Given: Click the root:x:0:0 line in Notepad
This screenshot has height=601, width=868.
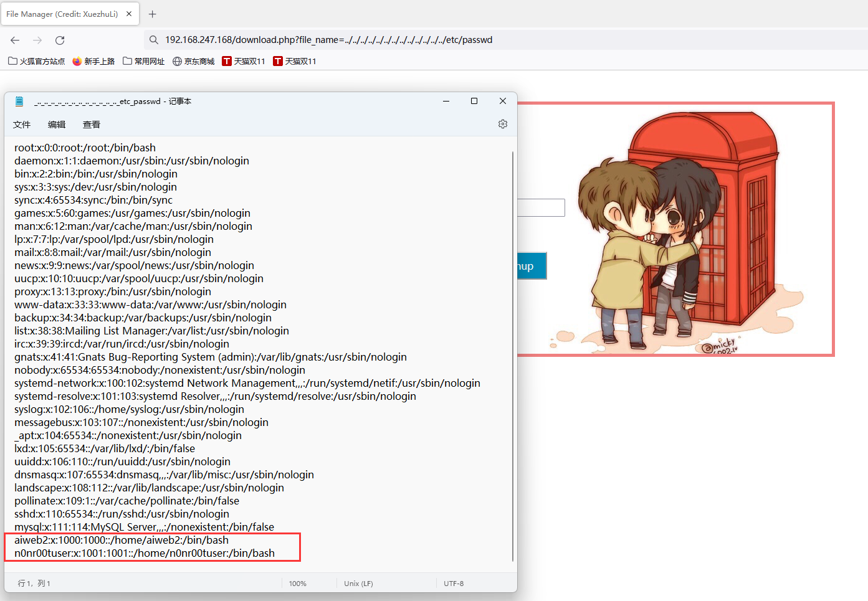Looking at the screenshot, I should (x=85, y=148).
